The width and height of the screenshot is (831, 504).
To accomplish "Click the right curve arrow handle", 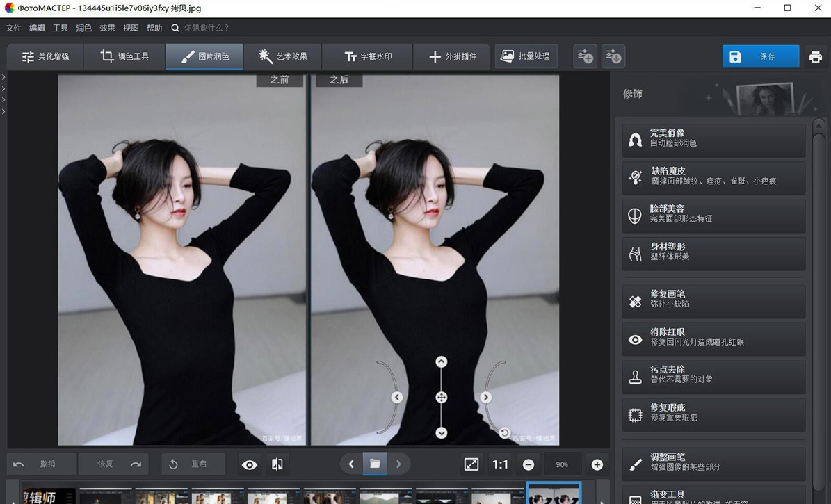I will point(485,398).
